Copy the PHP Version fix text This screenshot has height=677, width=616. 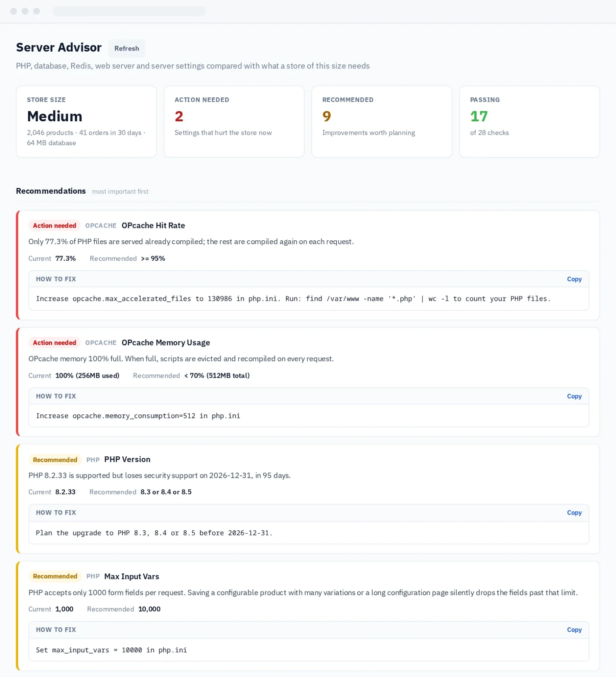click(x=574, y=513)
